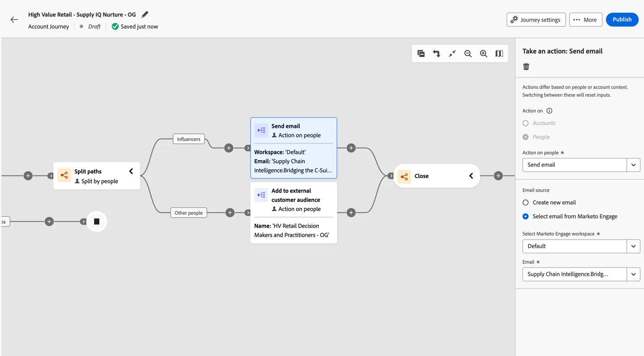Add a node before the Split paths node
This screenshot has width=644, height=356.
point(28,176)
